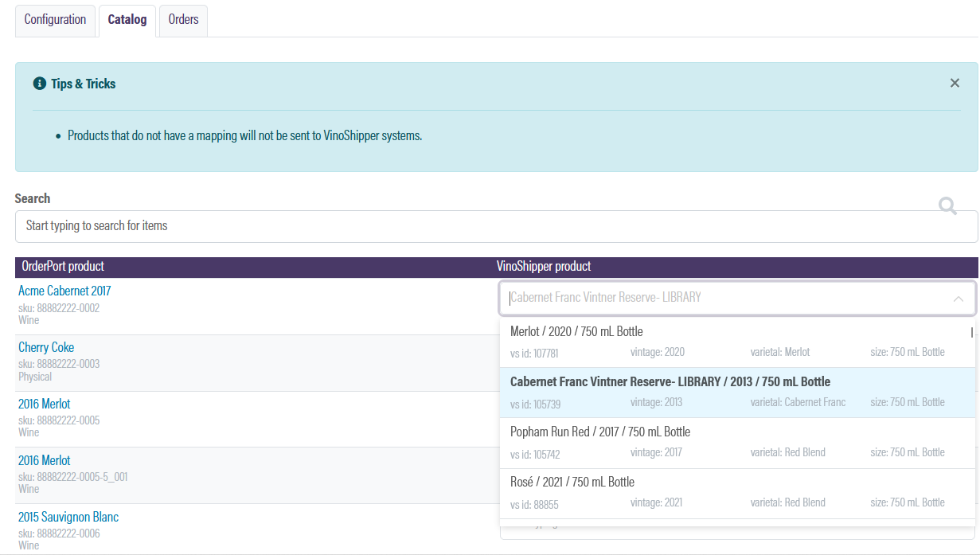Click the Physical type label under Cherry Coke

coord(35,377)
